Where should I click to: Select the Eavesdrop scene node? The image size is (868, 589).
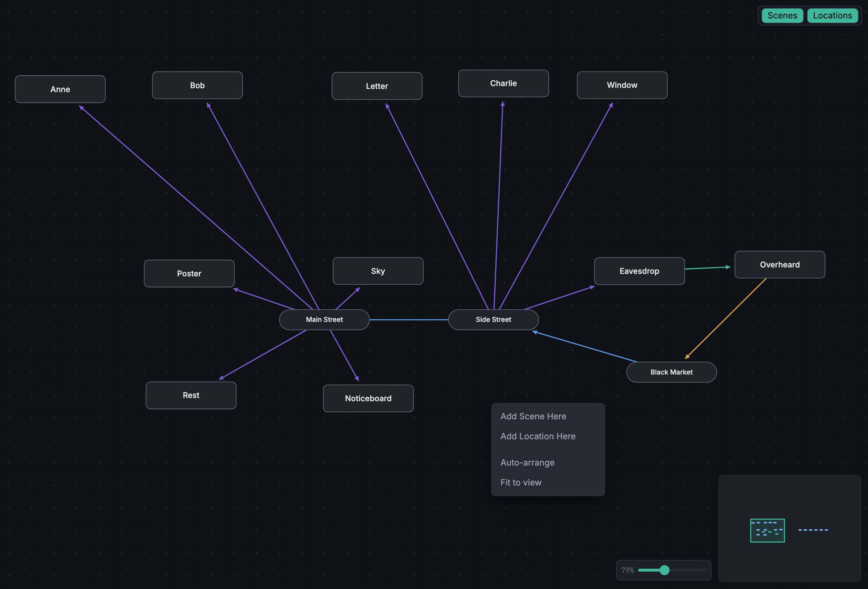pyautogui.click(x=639, y=271)
